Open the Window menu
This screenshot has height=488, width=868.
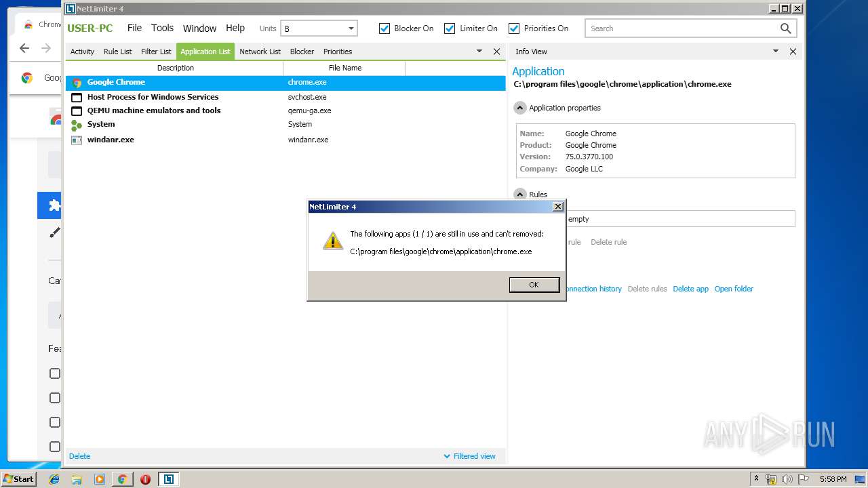click(199, 28)
